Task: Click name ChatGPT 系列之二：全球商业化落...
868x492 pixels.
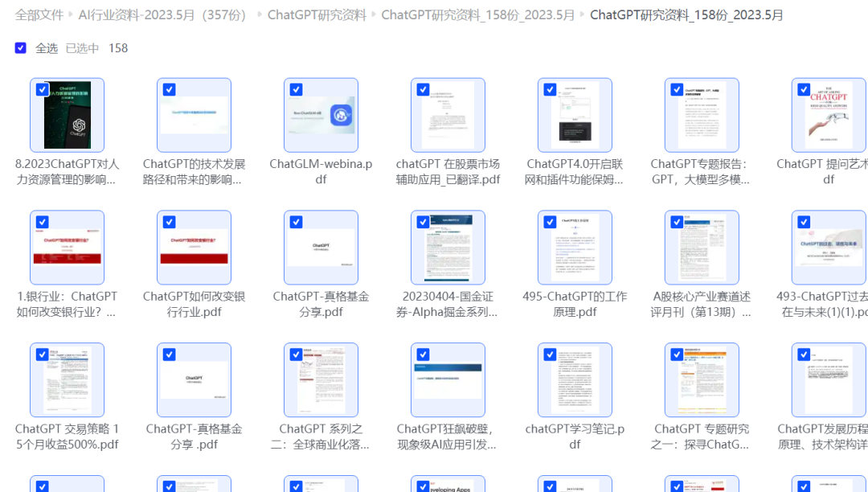Action: point(321,436)
